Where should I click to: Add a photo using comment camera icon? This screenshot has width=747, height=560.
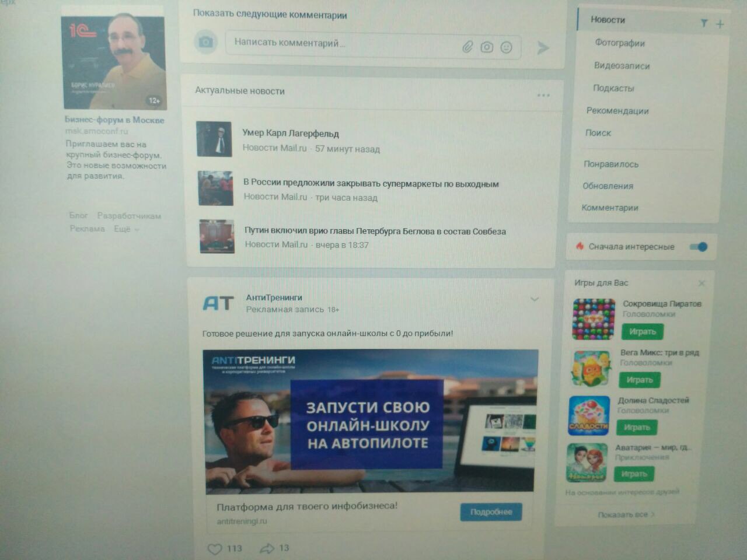487,47
